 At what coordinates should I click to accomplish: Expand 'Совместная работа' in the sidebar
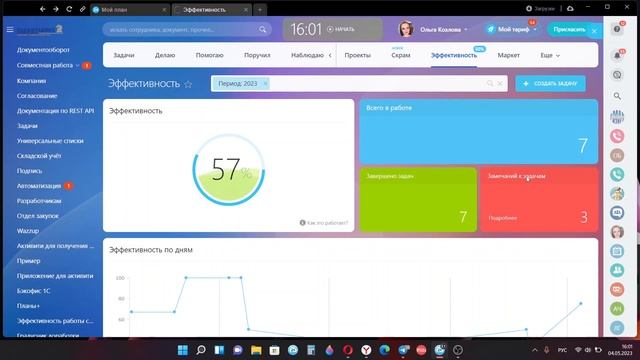coord(77,65)
